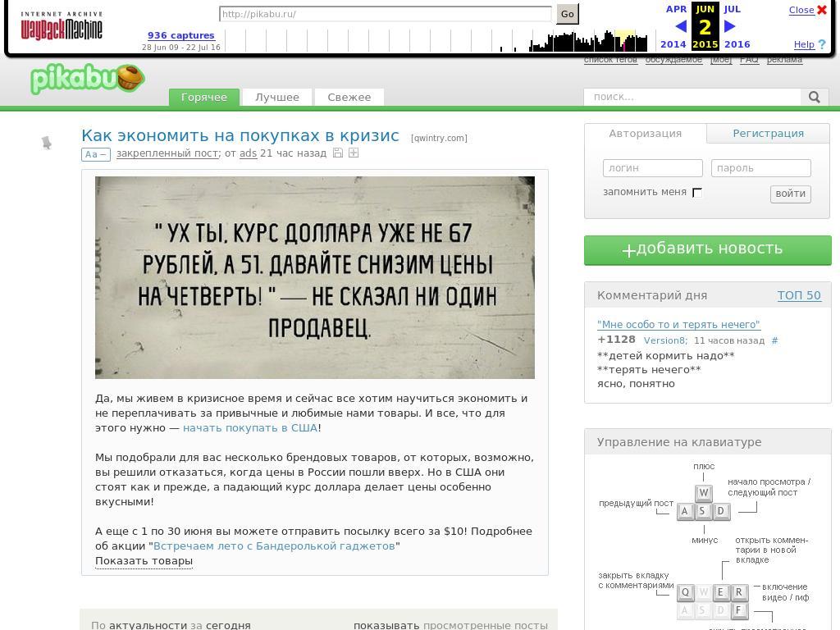The height and width of the screenshot is (630, 840).
Task: Toggle font size with 'Aa' button
Action: click(95, 154)
